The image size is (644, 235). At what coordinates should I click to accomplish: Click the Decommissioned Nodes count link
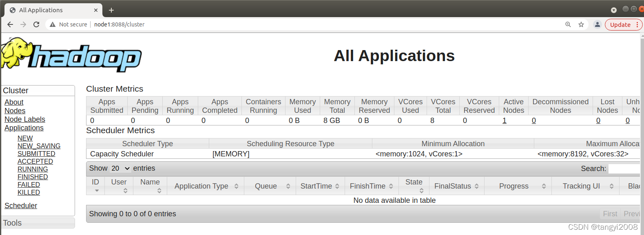click(534, 121)
